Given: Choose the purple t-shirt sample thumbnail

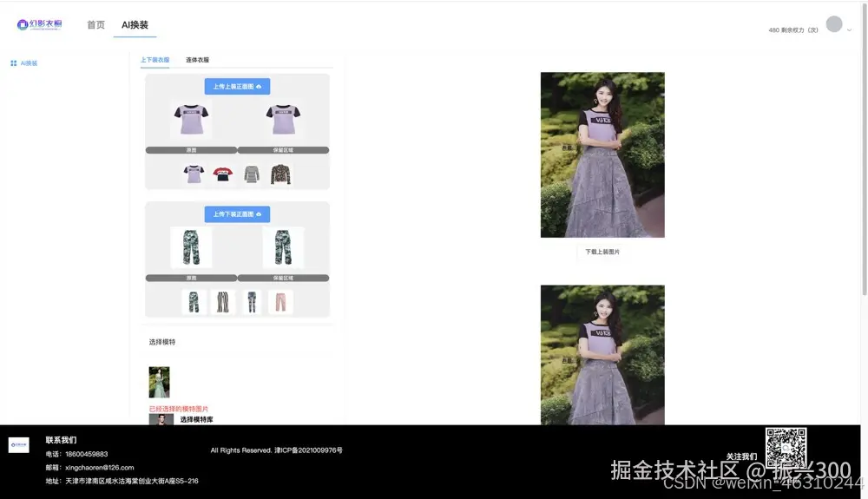Looking at the screenshot, I should (194, 174).
